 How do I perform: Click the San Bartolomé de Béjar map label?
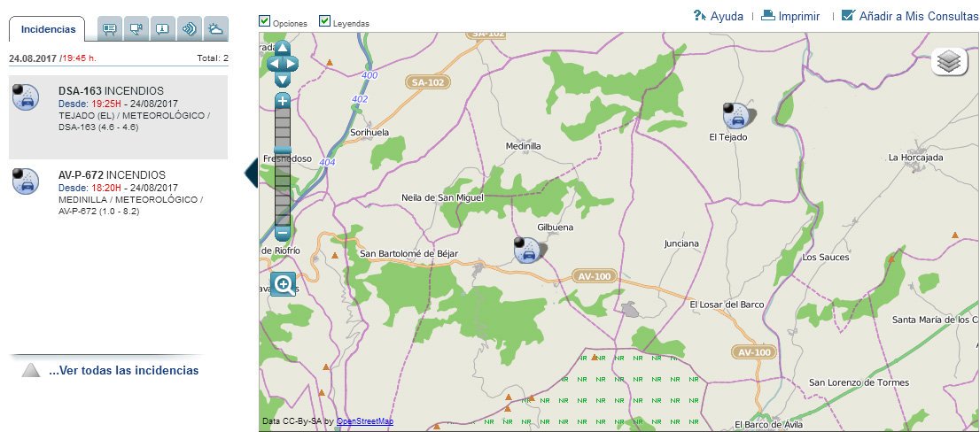[x=409, y=253]
